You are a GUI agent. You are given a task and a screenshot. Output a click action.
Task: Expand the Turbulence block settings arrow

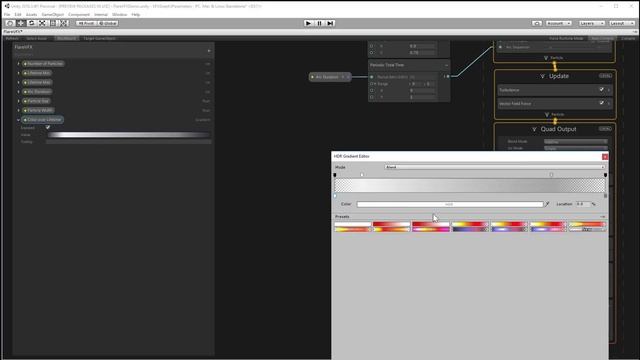[609, 90]
